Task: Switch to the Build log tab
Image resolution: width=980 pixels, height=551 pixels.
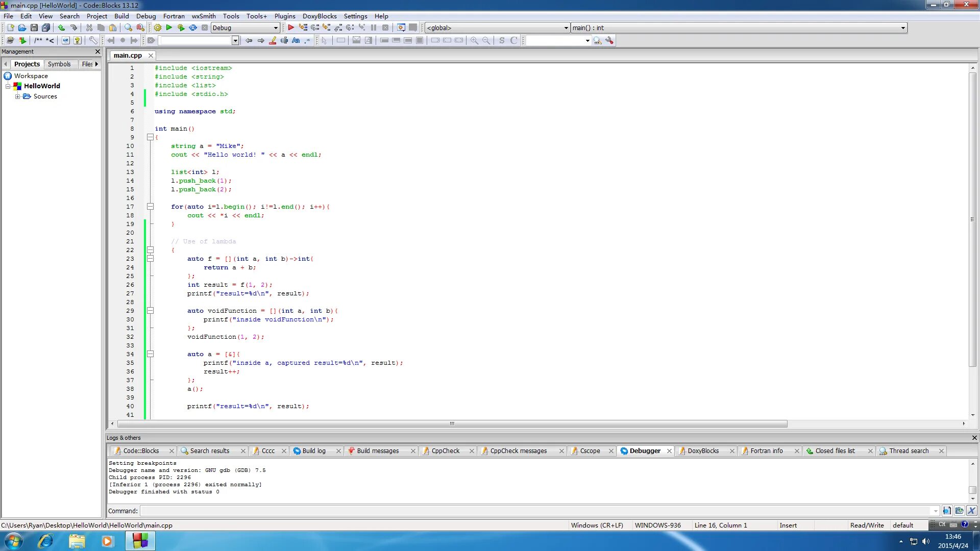Action: pyautogui.click(x=314, y=450)
